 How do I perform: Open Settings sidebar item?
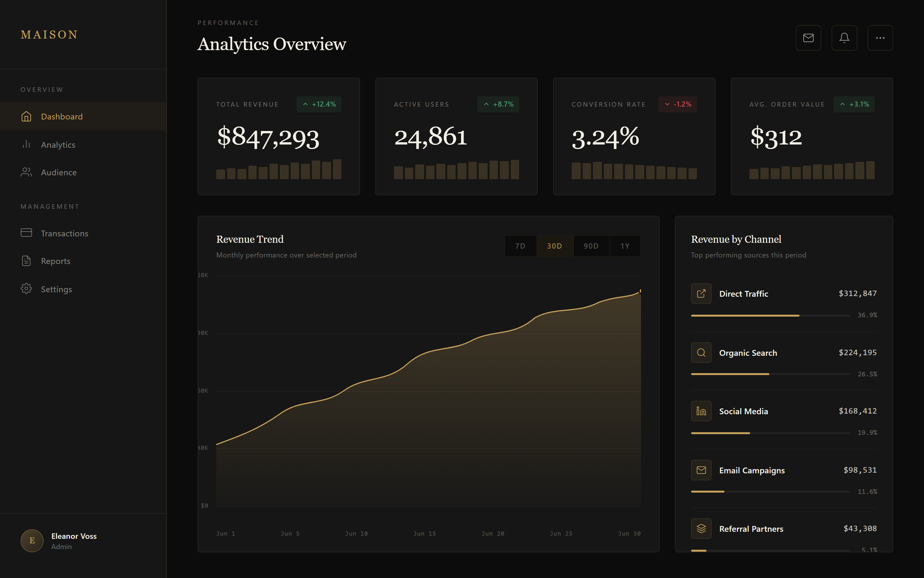pyautogui.click(x=83, y=289)
